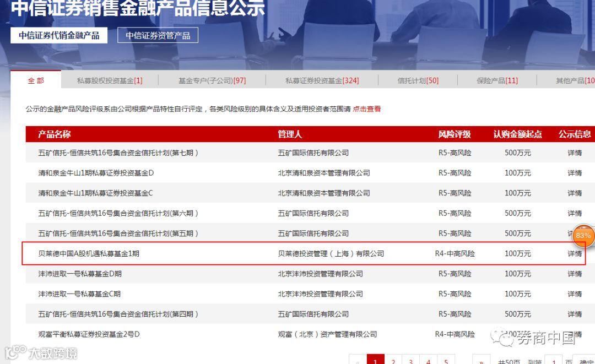The height and width of the screenshot is (364, 595).
Task: Open 详情 for 沣沛进取一号私募基金C期
Action: 575,294
